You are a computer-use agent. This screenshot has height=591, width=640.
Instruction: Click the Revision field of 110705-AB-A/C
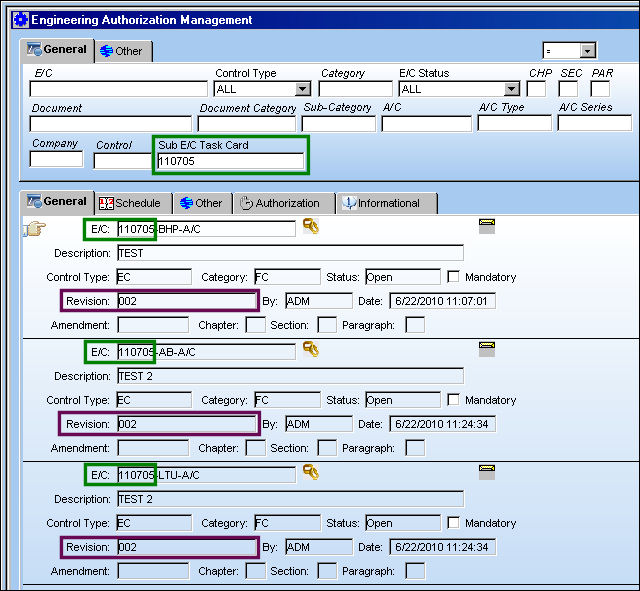[x=187, y=424]
